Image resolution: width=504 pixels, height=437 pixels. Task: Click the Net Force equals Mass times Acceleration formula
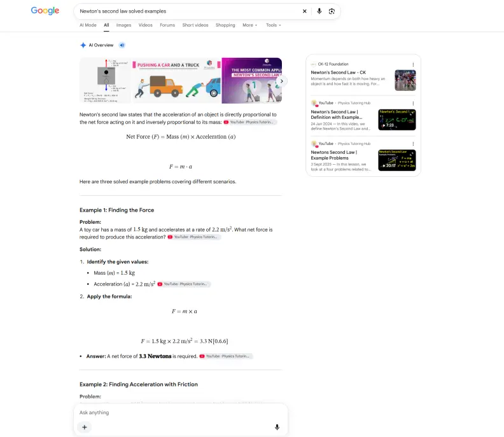click(181, 137)
